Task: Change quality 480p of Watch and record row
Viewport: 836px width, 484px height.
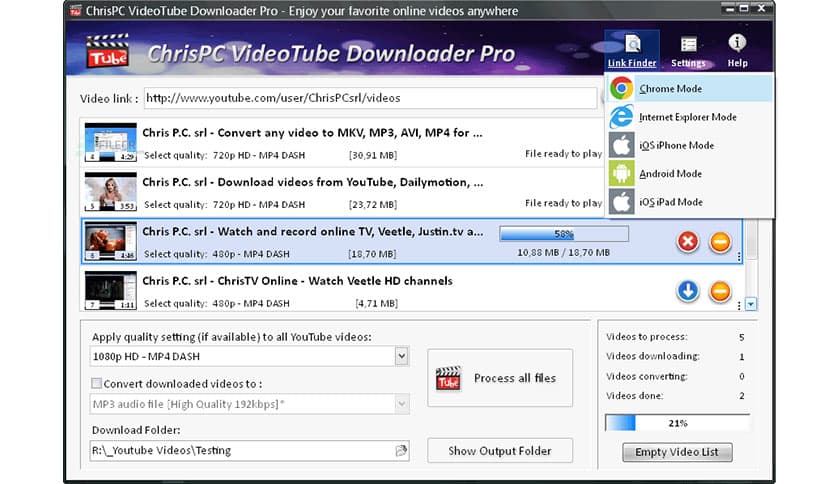Action: [251, 254]
